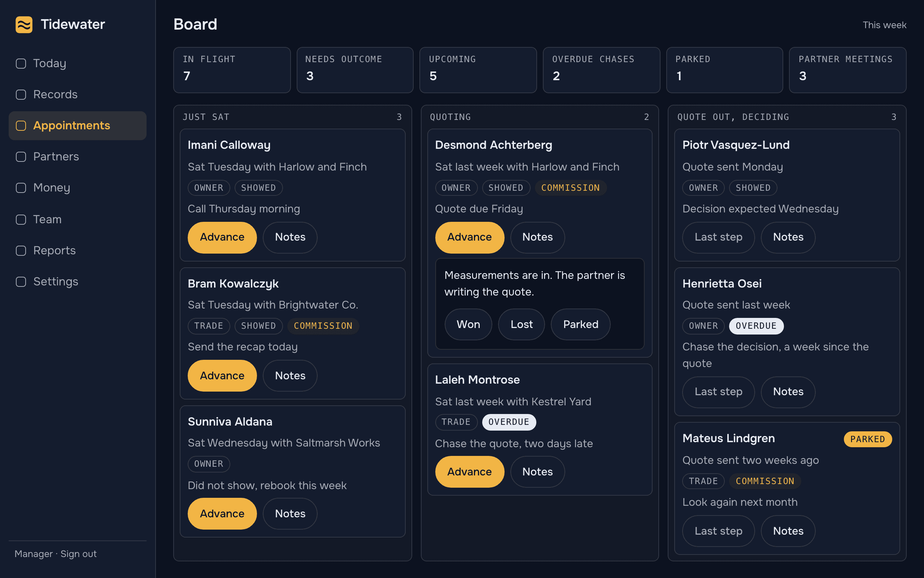
Task: Mark Desmond Achterberg as Lost
Action: point(522,324)
